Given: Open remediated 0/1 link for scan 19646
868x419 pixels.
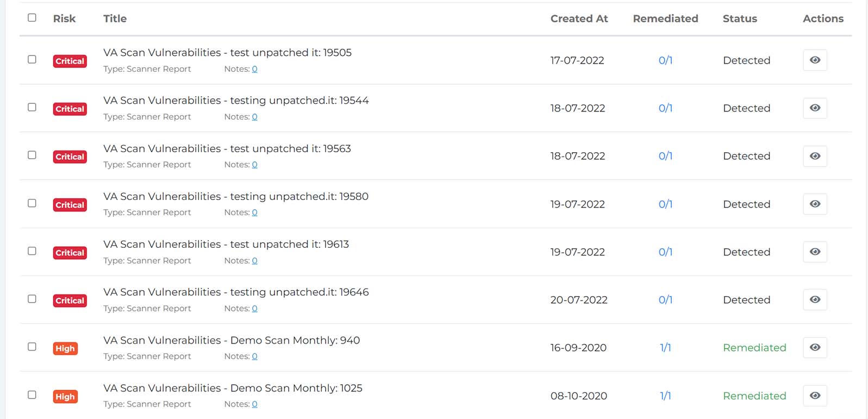Looking at the screenshot, I should (x=665, y=300).
